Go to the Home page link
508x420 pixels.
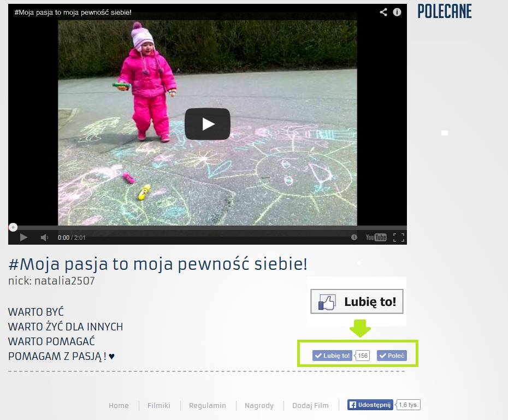[x=119, y=405]
